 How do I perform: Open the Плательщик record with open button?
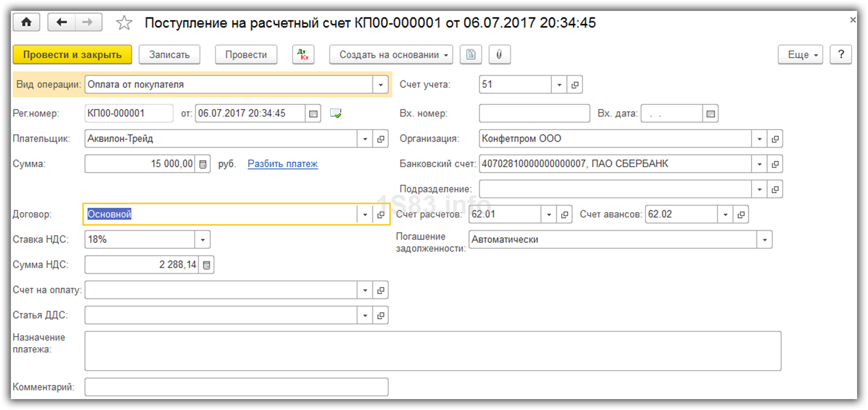381,139
